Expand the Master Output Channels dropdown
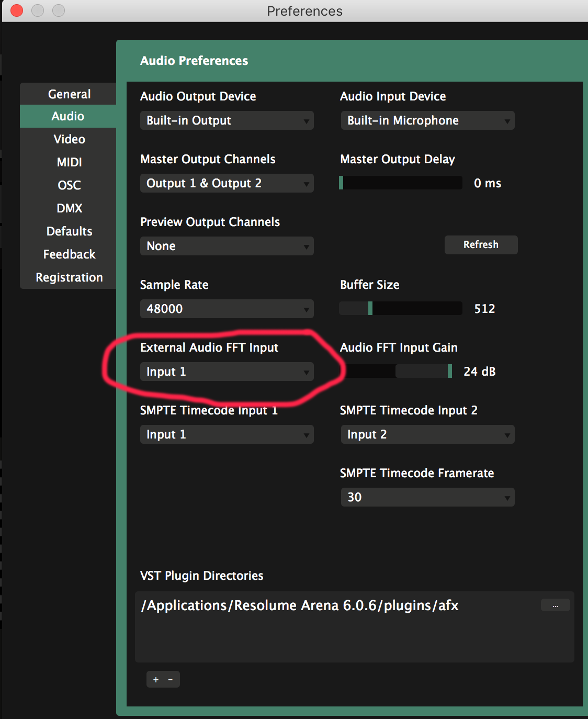The image size is (588, 719). point(227,183)
